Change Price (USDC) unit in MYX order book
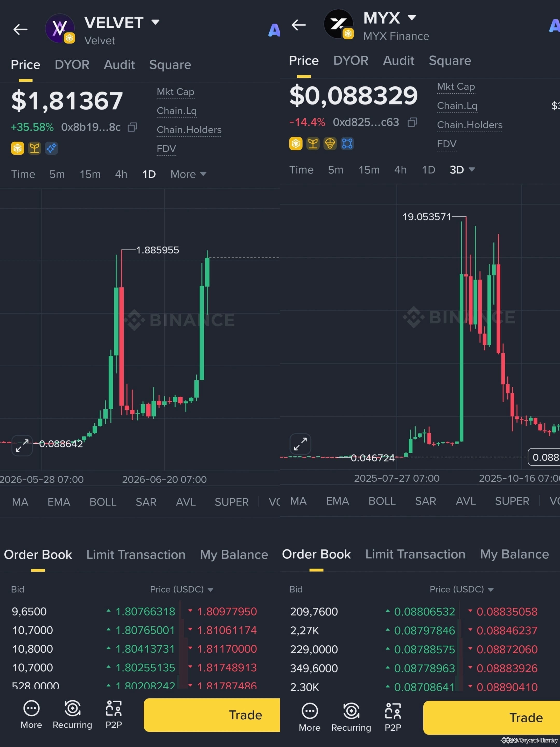Viewport: 560px width, 747px height. (x=461, y=589)
